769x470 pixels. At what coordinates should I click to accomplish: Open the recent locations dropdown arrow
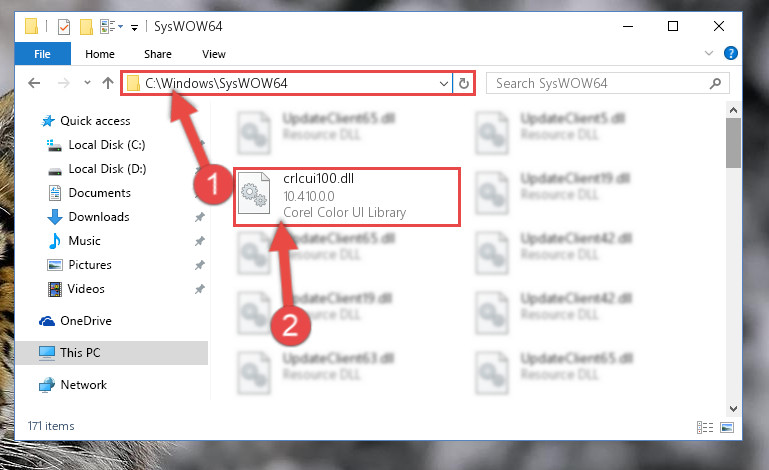point(87,82)
